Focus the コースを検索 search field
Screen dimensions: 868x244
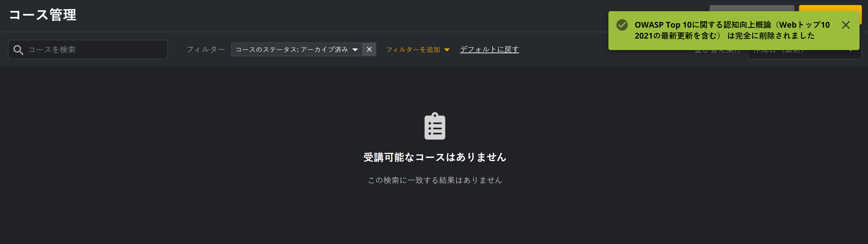click(88, 50)
